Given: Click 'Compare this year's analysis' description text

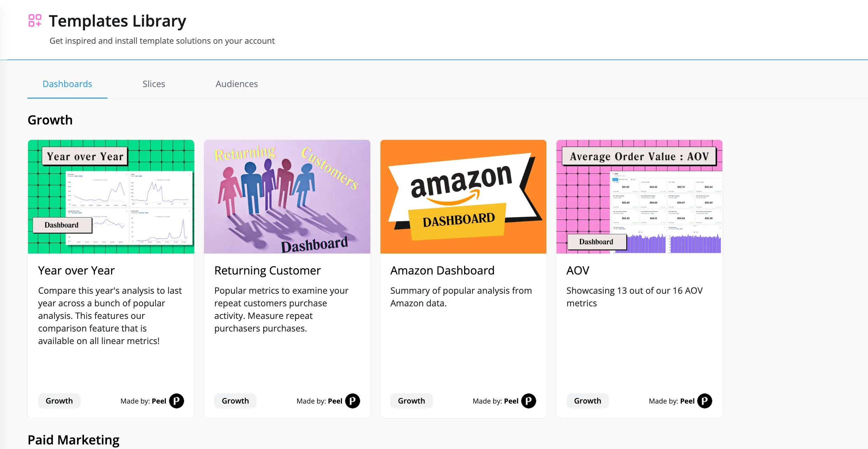Looking at the screenshot, I should pyautogui.click(x=110, y=316).
